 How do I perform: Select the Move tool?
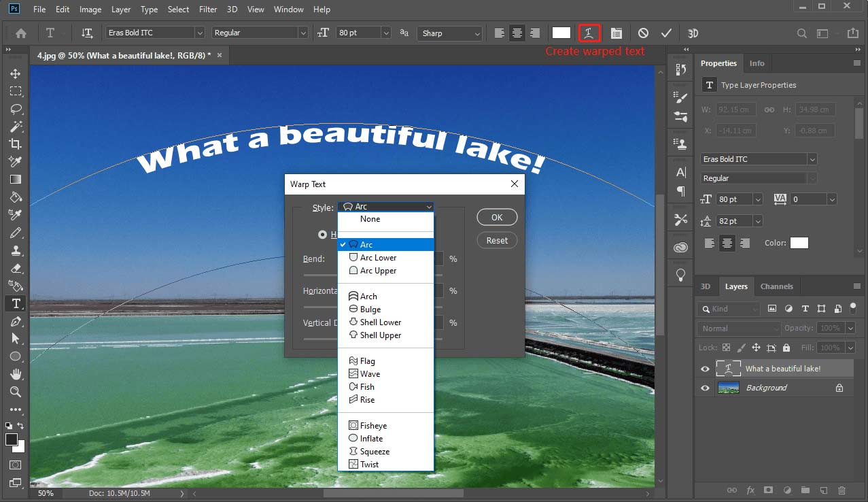(15, 73)
